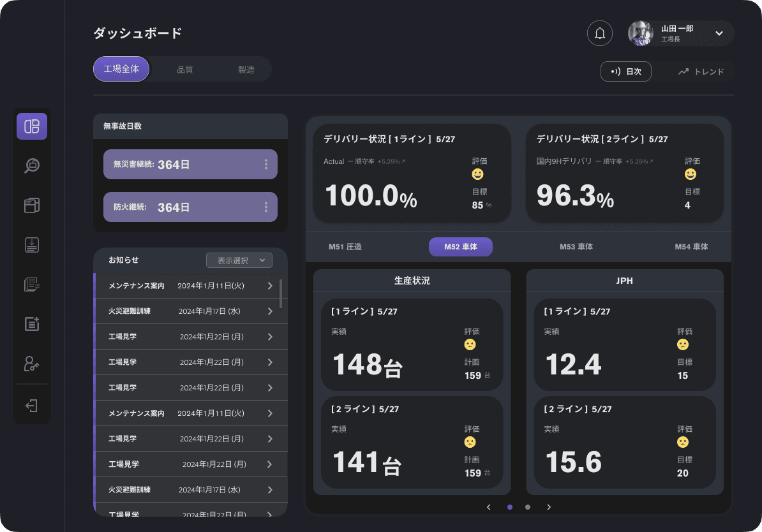Click the documents stack icon in the sidebar
This screenshot has height=532, width=762.
[32, 284]
